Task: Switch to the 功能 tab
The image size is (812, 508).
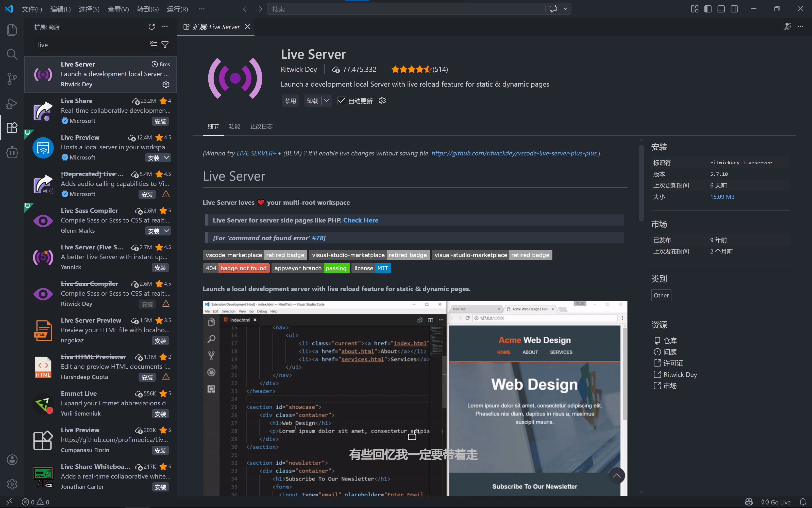Action: tap(234, 126)
